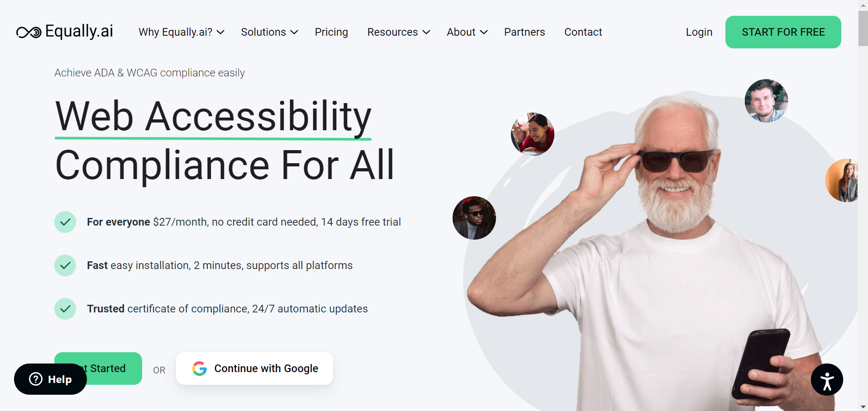Click the Login link
Screen dimensions: 868x411
coord(699,32)
